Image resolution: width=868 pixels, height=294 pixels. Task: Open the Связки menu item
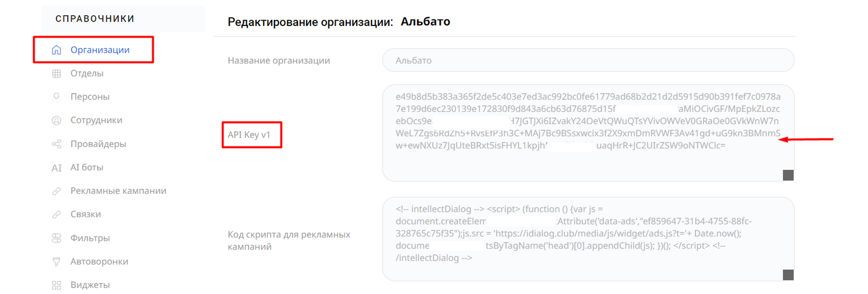click(x=86, y=214)
